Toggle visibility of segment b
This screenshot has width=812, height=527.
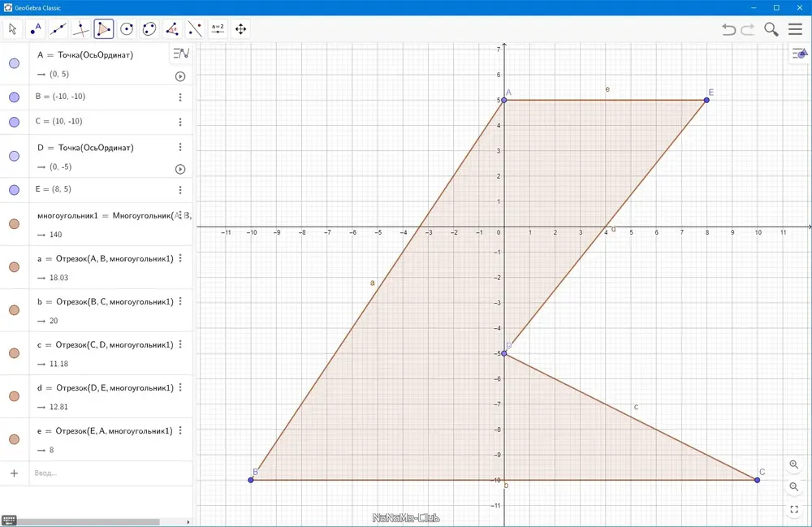pos(15,310)
